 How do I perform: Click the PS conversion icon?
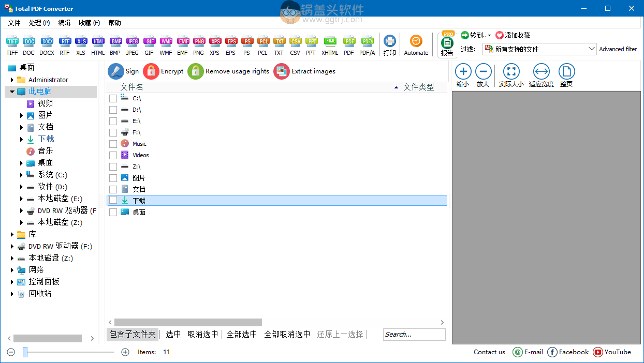pyautogui.click(x=247, y=41)
